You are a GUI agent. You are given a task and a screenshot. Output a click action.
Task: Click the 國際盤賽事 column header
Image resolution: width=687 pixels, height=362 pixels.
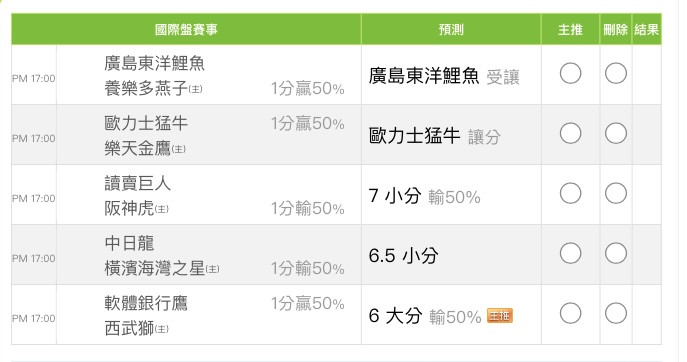point(186,29)
